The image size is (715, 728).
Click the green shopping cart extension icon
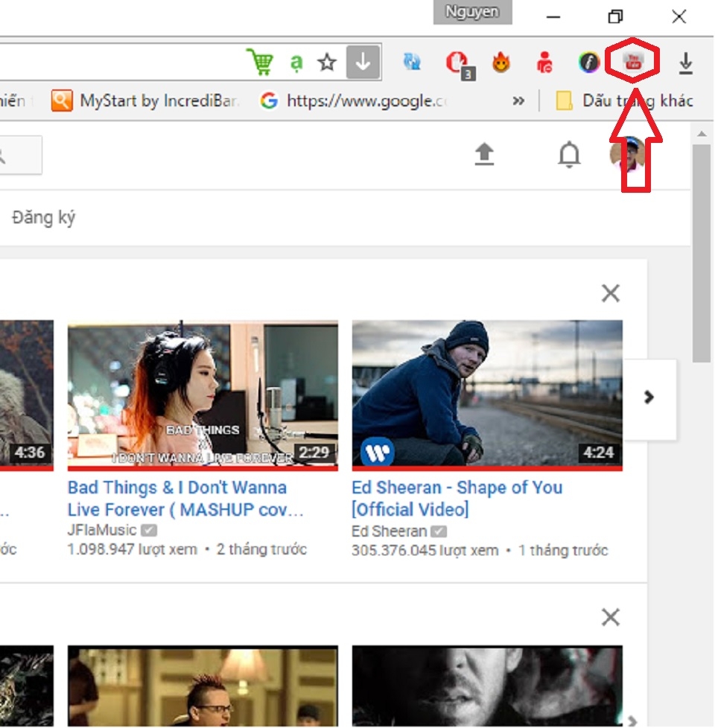pos(260,62)
